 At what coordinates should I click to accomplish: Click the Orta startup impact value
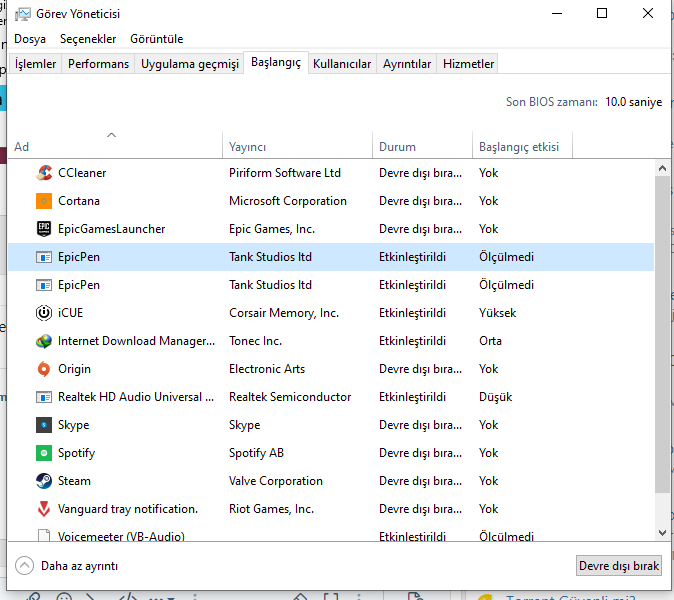[490, 341]
